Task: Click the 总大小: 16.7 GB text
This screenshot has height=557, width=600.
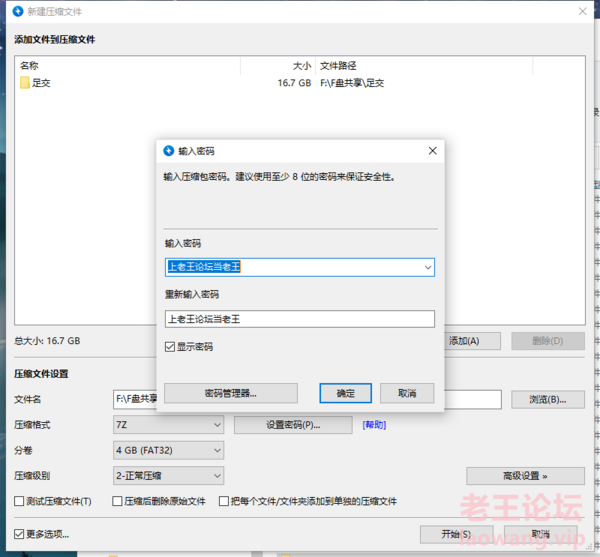Action: pos(47,341)
